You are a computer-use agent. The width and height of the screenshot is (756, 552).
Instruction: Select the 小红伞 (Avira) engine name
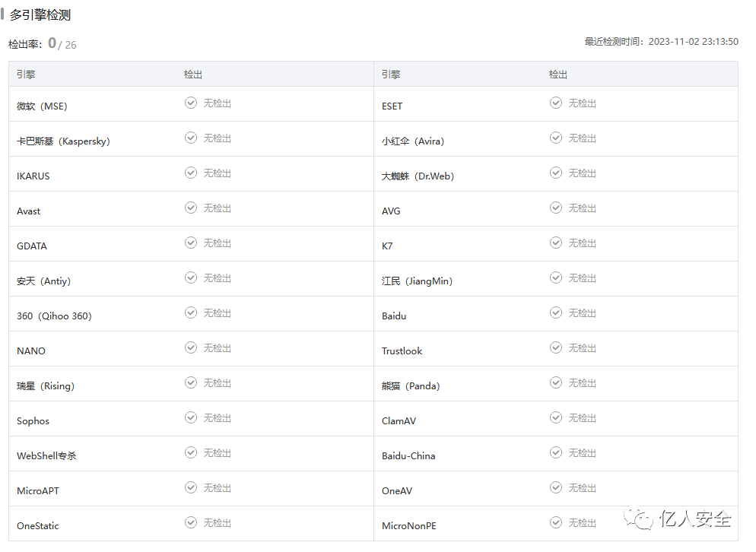413,141
